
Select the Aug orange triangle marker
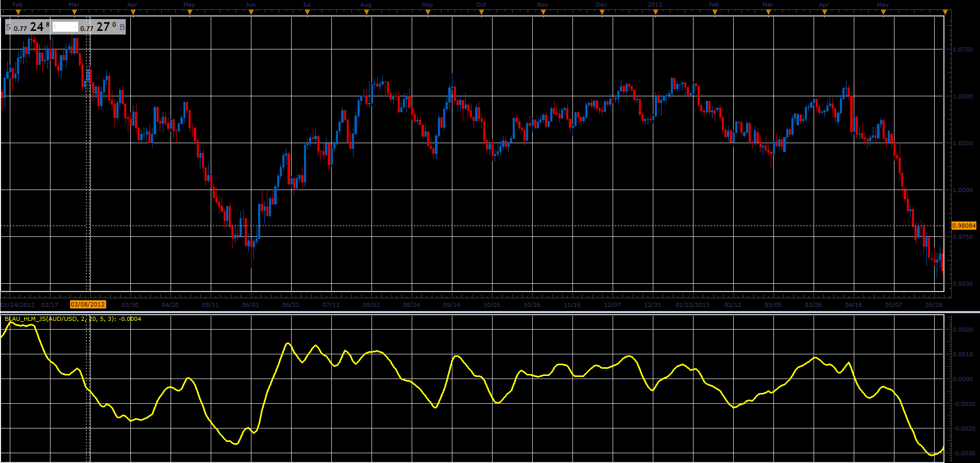366,12
